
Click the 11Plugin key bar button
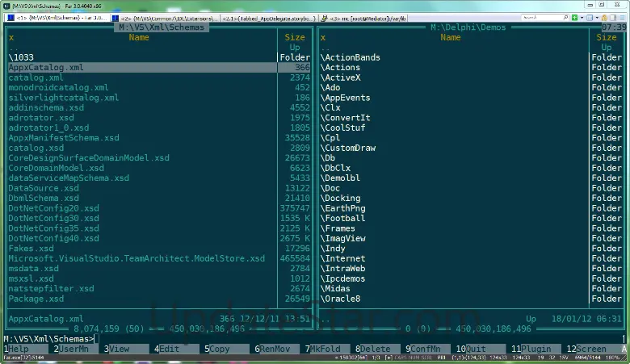[x=531, y=349]
